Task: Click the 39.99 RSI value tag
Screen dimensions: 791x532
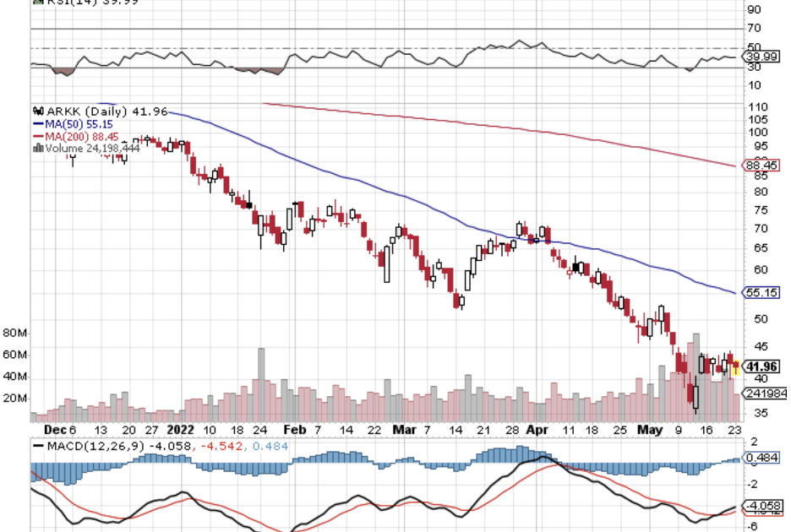Action: 761,57
